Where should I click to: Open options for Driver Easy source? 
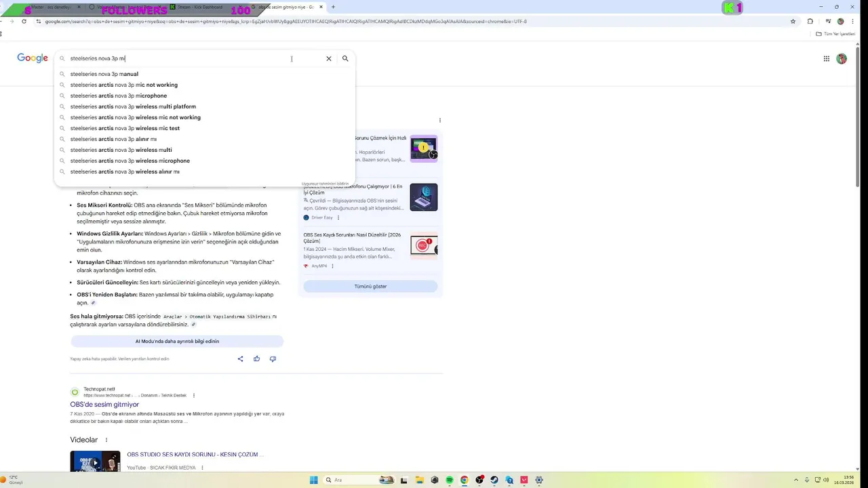pyautogui.click(x=338, y=218)
